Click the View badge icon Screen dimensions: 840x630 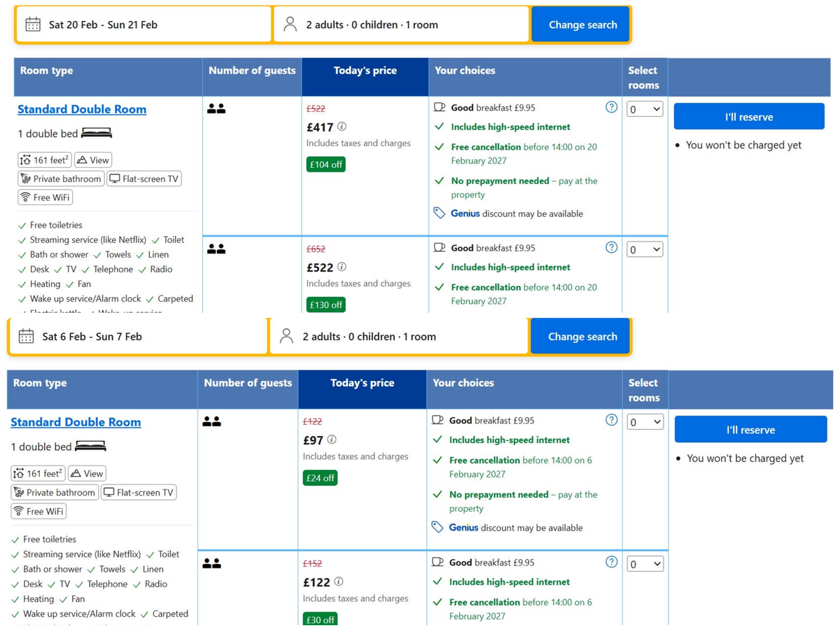(x=83, y=160)
